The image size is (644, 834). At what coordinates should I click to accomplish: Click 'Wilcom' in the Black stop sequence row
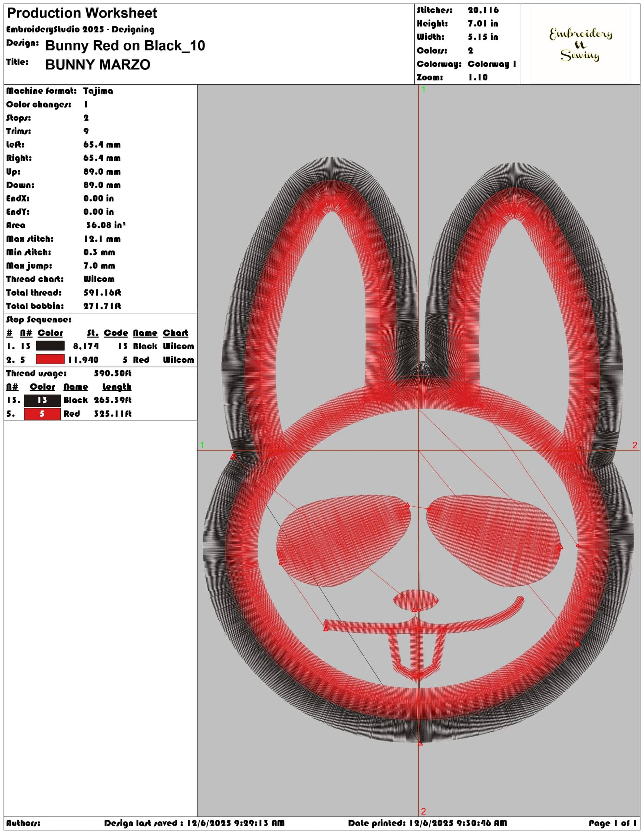click(x=178, y=346)
